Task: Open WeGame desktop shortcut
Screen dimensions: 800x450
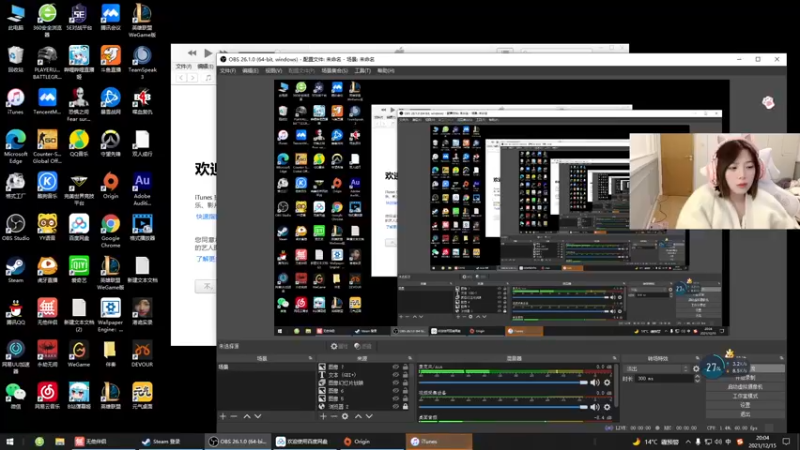Action: [x=79, y=355]
